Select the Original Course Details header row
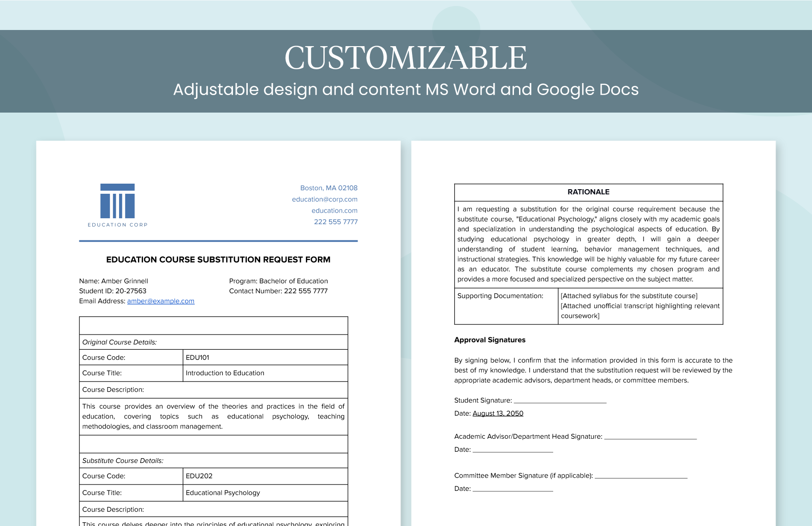The height and width of the screenshot is (526, 812). click(x=119, y=342)
